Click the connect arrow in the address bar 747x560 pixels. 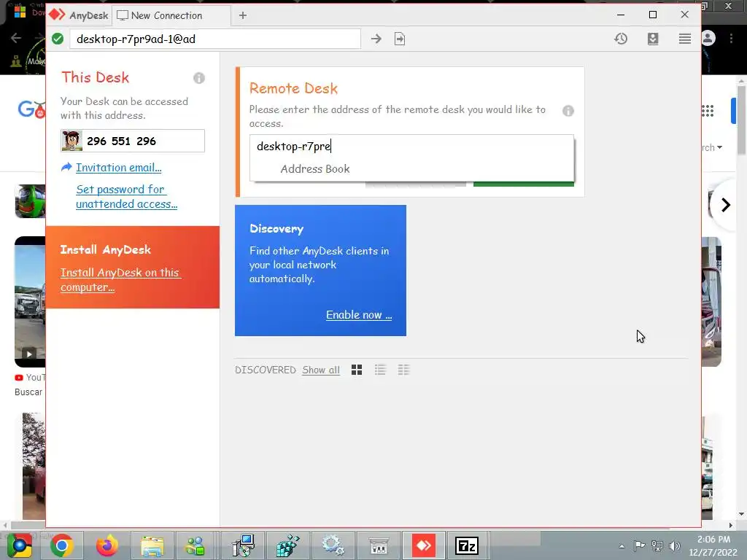click(x=376, y=39)
